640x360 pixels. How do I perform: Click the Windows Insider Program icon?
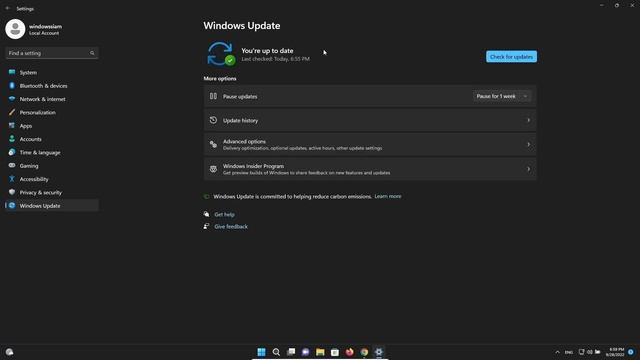(213, 169)
